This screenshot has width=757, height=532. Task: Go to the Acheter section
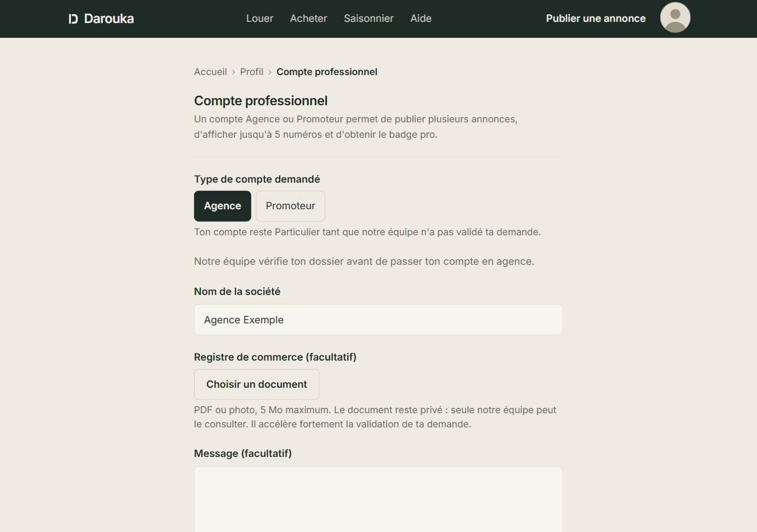pyautogui.click(x=309, y=18)
